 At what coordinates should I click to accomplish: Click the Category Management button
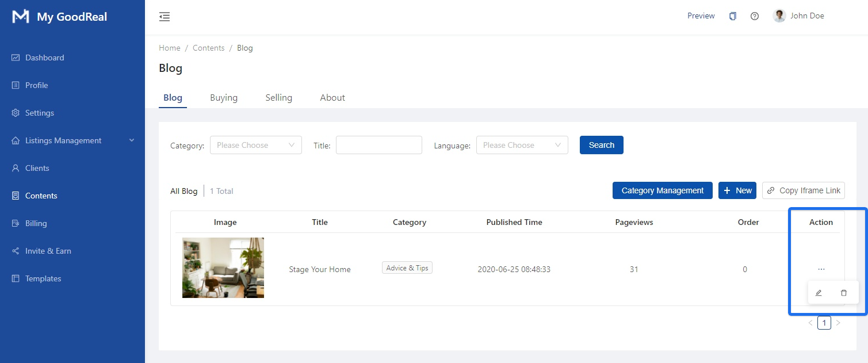click(x=662, y=190)
